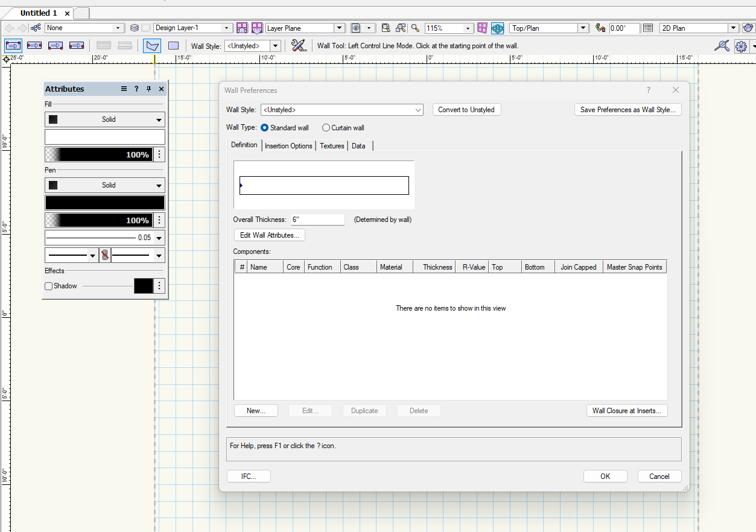Click the Convert to Unstyled button
Image resolution: width=756 pixels, height=532 pixels.
[466, 110]
